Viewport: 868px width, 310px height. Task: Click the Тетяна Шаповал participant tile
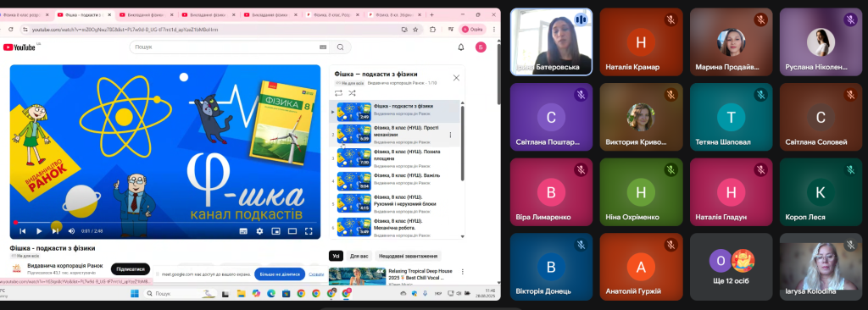732,117
